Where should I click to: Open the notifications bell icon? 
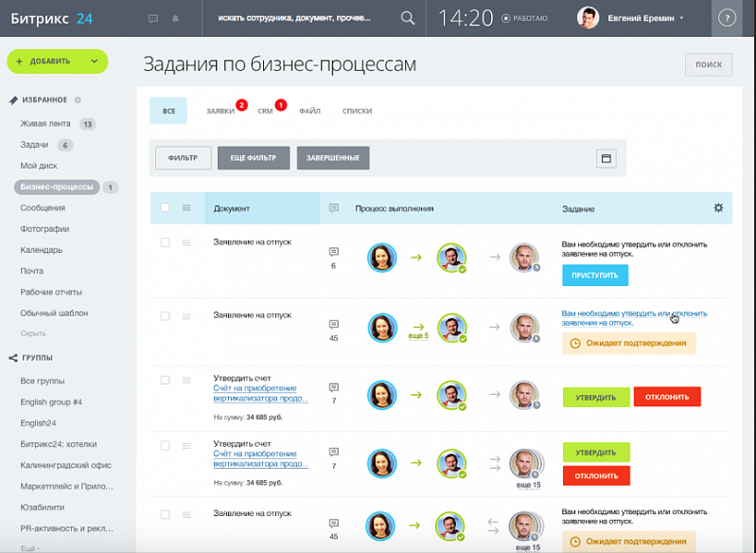click(x=175, y=18)
